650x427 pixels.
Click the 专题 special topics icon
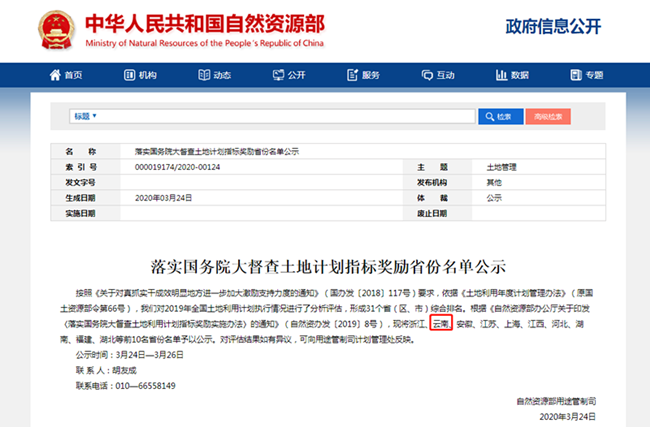577,76
